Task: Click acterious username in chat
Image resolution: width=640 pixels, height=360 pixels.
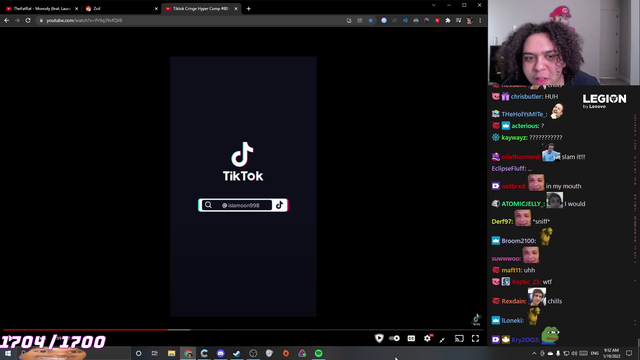Action: pos(525,126)
